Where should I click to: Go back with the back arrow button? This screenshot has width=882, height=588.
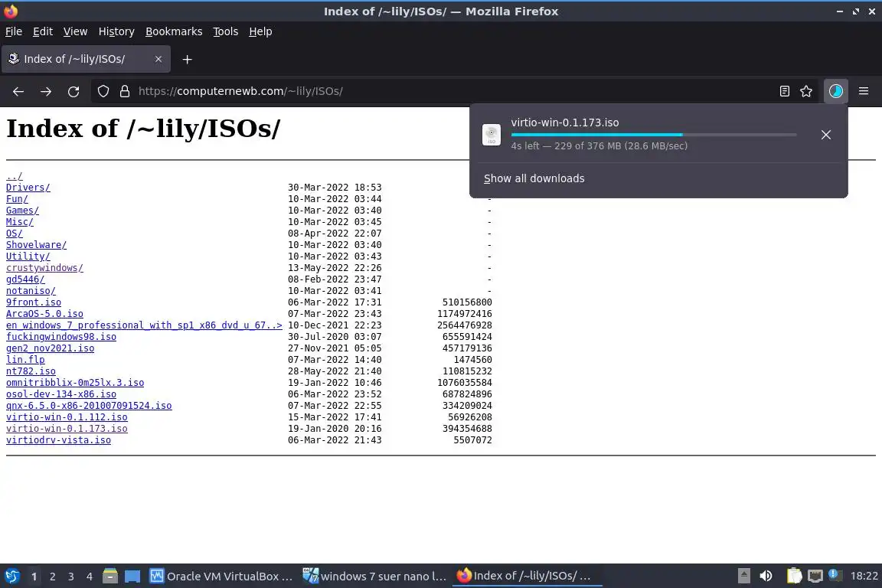point(18,91)
